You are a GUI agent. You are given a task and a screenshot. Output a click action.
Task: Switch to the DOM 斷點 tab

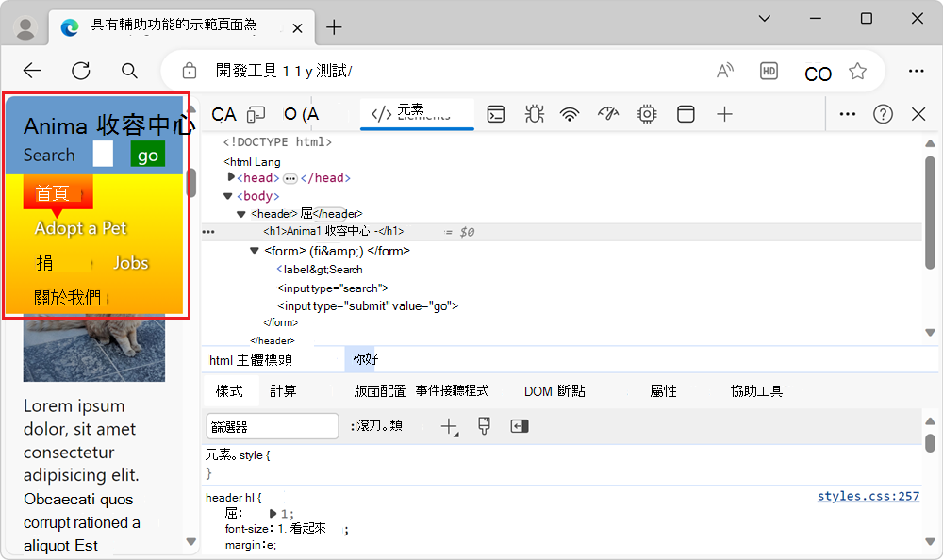click(554, 390)
